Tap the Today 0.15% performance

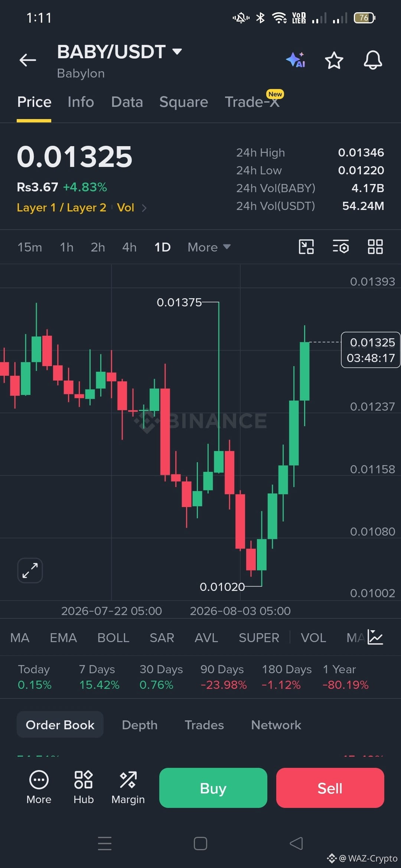(35, 677)
